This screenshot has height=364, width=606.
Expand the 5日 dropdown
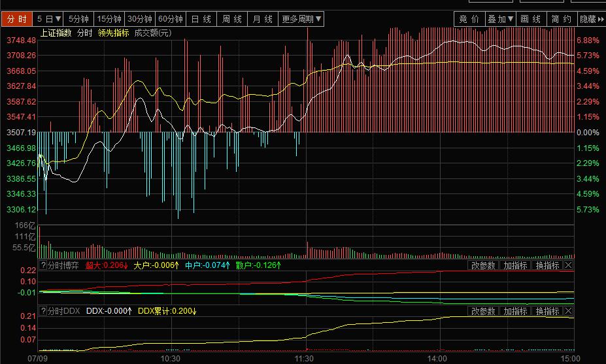click(50, 19)
